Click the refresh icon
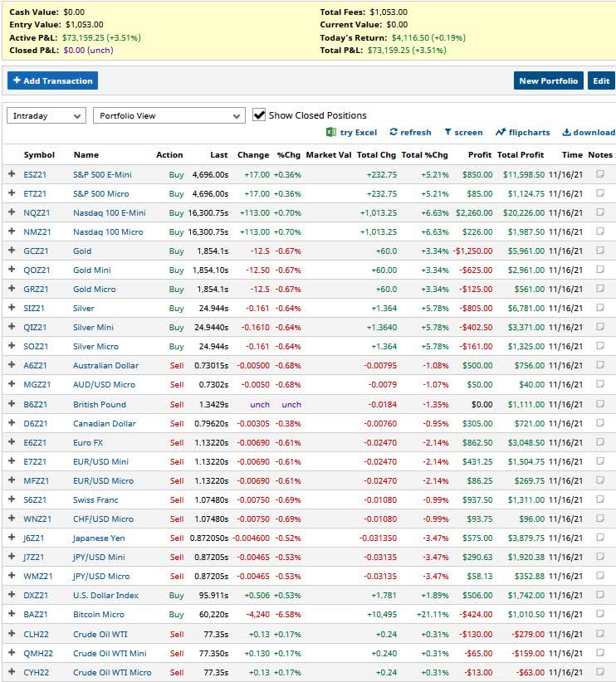This screenshot has width=616, height=682. 394,132
